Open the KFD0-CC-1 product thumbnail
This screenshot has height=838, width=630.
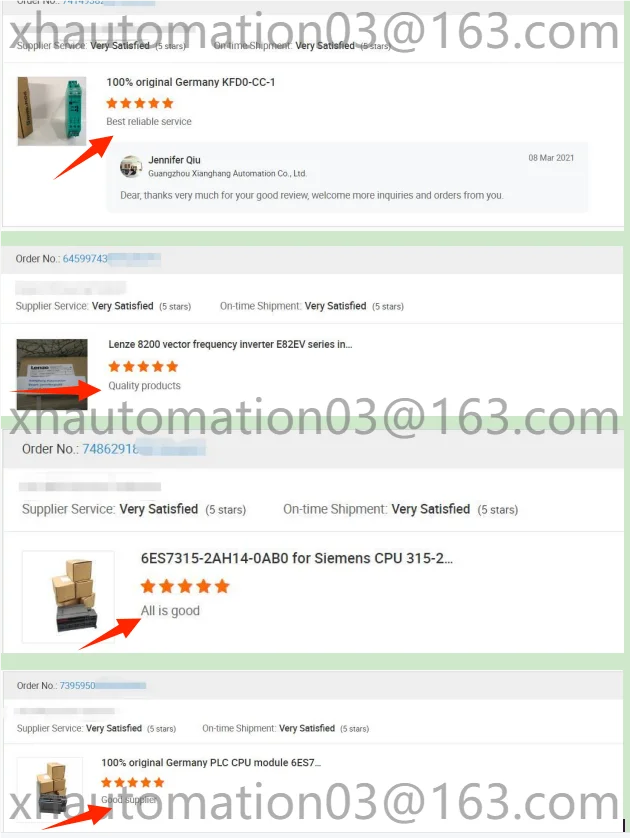52,111
